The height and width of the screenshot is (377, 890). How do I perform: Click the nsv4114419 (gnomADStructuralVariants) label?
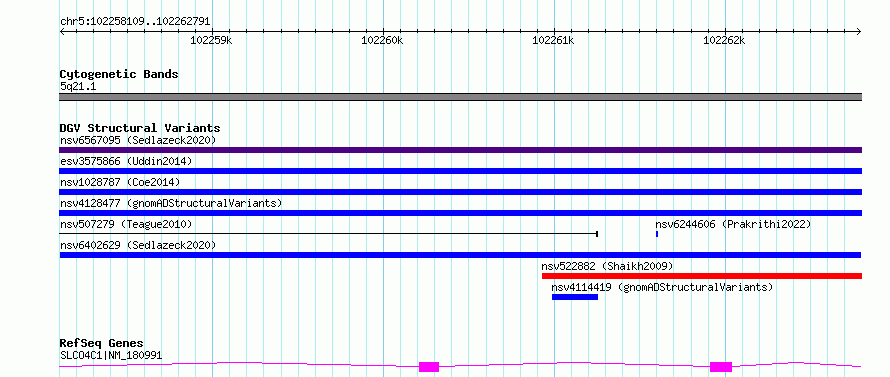[x=662, y=287]
